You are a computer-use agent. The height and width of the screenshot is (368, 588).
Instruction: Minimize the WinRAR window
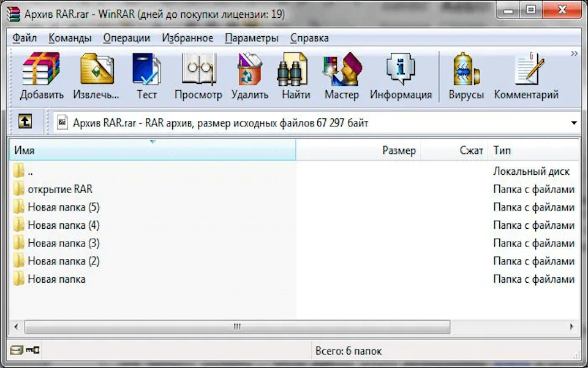point(508,11)
